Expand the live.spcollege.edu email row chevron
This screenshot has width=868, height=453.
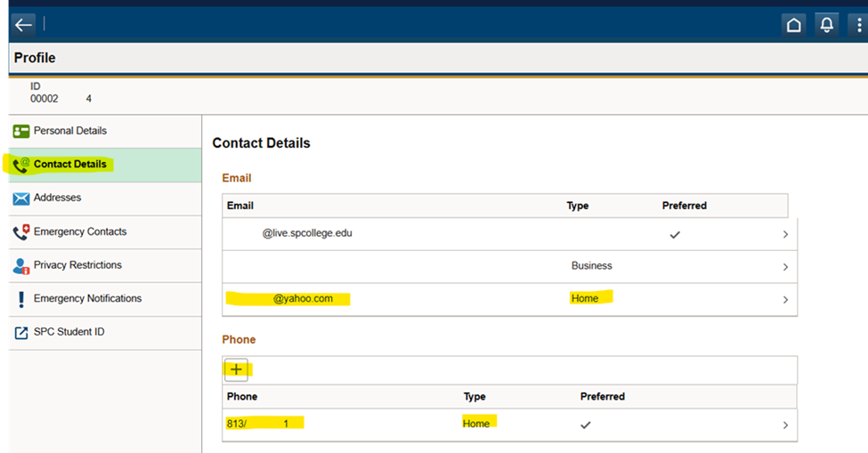pyautogui.click(x=785, y=235)
